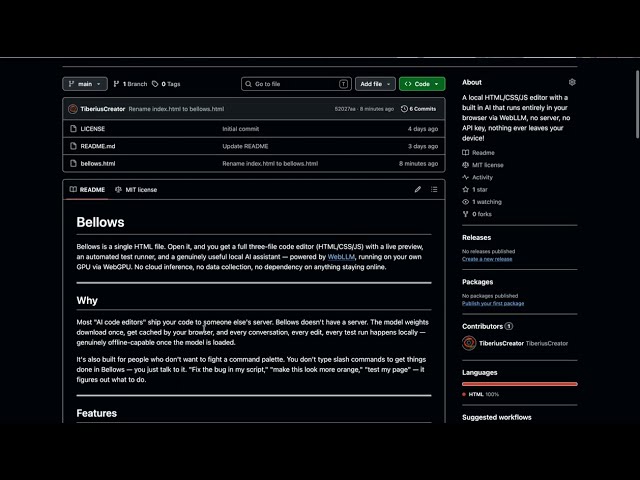Click the Why section heading
Viewport: 640px width, 480px height.
[87, 300]
